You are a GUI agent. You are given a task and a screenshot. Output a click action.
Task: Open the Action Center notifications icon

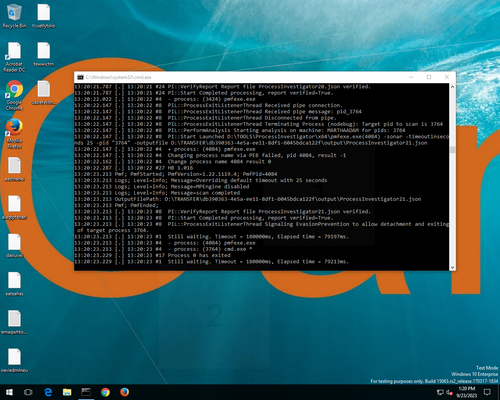pos(487,392)
